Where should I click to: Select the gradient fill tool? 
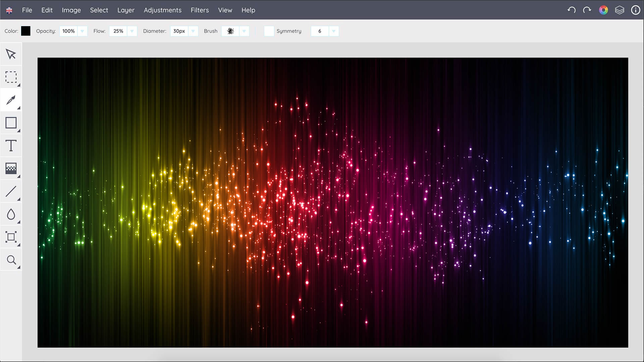pos(11,169)
